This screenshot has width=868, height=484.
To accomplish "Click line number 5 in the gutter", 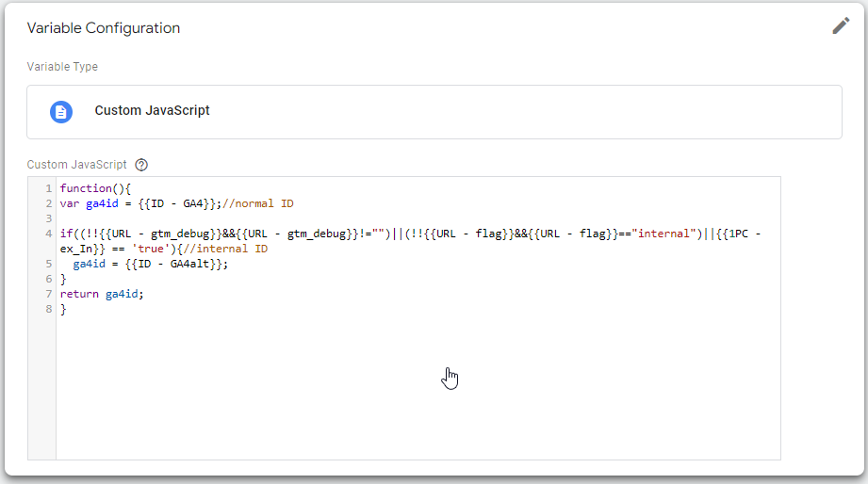I will (47, 265).
